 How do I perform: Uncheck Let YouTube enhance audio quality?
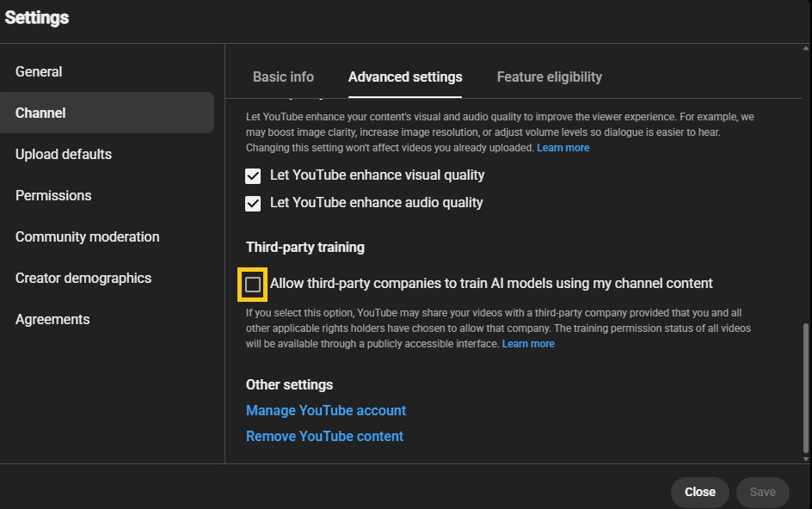(x=253, y=204)
